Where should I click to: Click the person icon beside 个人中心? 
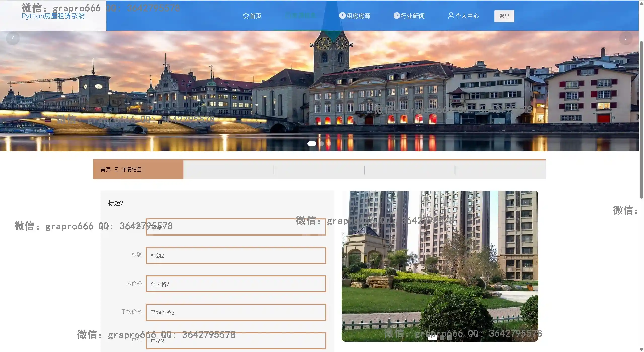[451, 16]
